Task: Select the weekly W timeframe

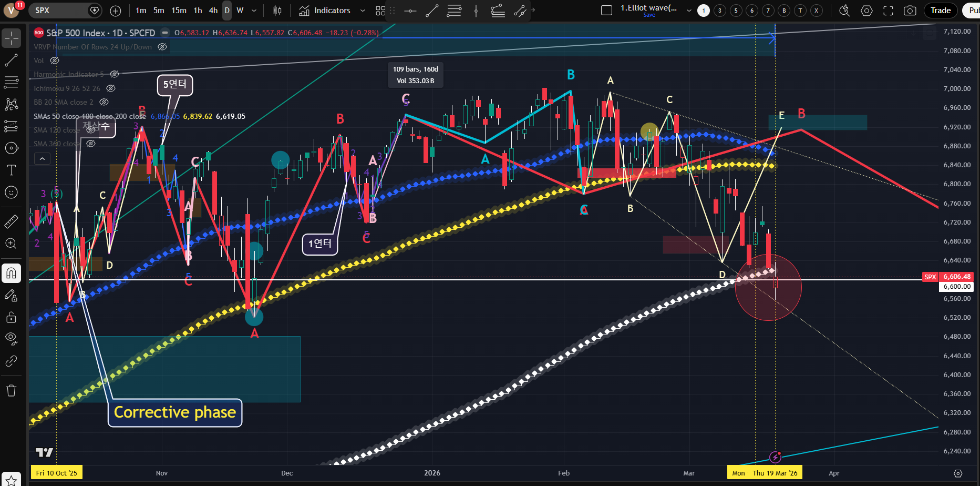Action: point(240,11)
